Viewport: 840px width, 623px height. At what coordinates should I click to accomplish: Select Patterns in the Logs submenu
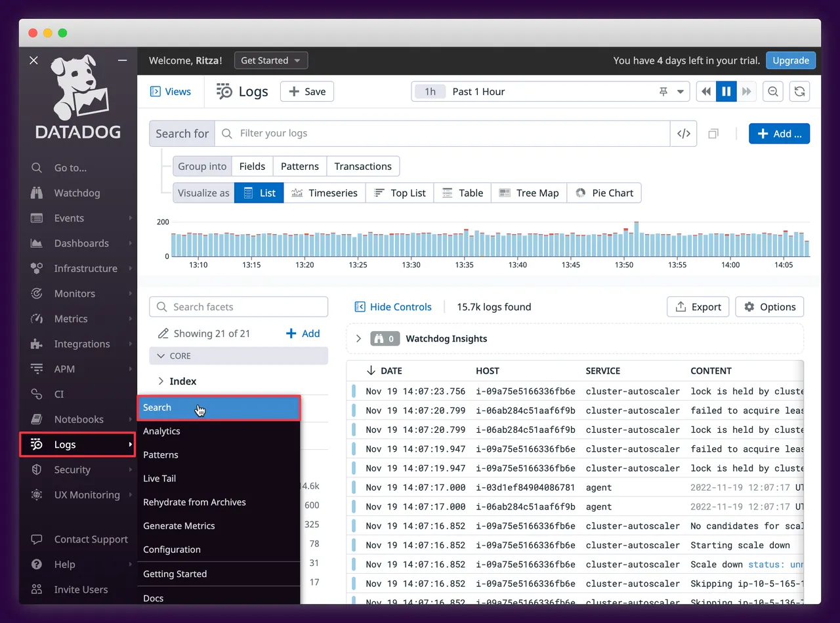pyautogui.click(x=219, y=455)
